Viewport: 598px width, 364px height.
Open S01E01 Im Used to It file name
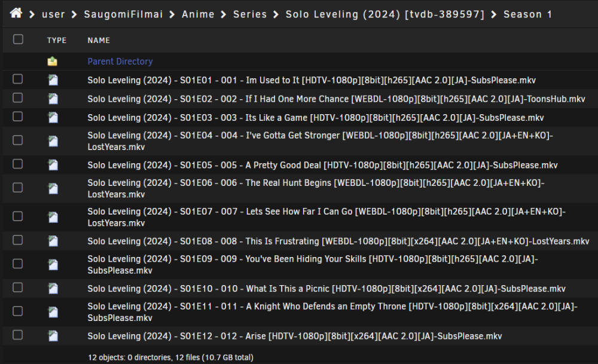[x=312, y=81]
